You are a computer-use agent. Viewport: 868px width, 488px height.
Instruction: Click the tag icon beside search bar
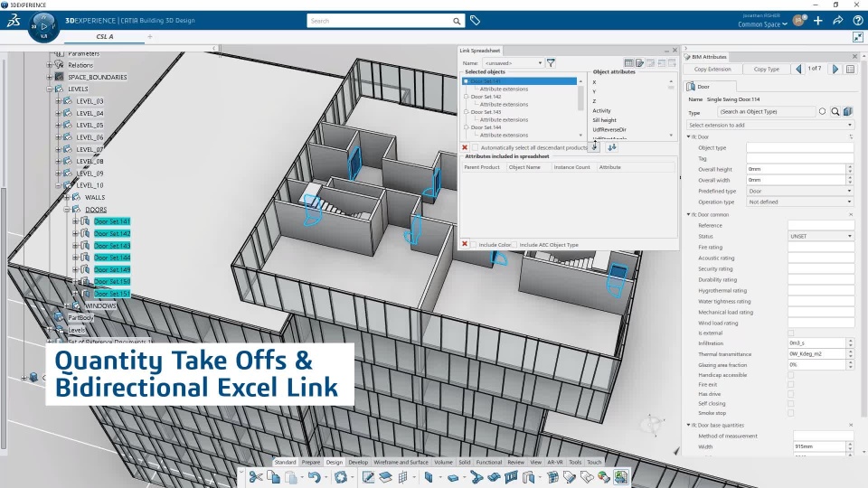[475, 21]
